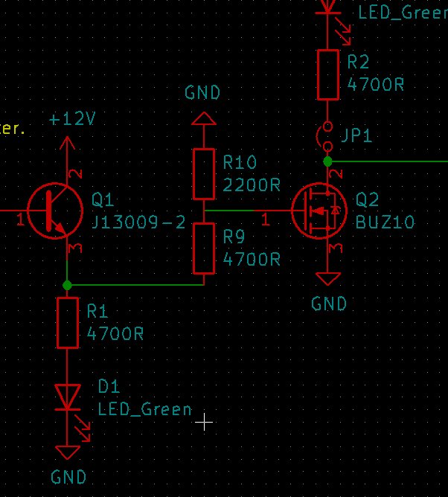This screenshot has height=497, width=448.
Task: Click the +12V power arrow symbol
Action: tap(68, 144)
